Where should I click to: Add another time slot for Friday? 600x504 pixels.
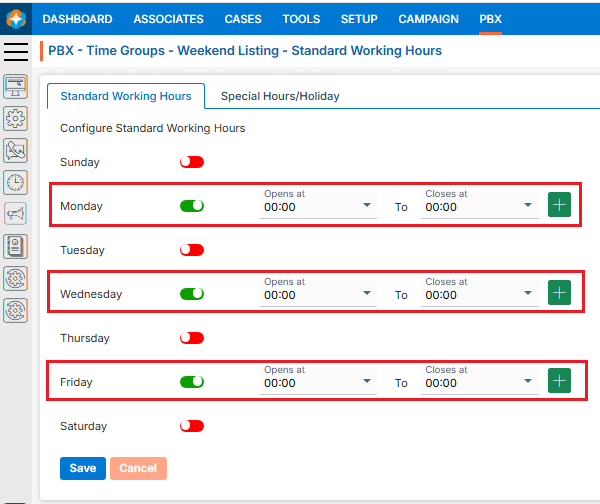[559, 381]
